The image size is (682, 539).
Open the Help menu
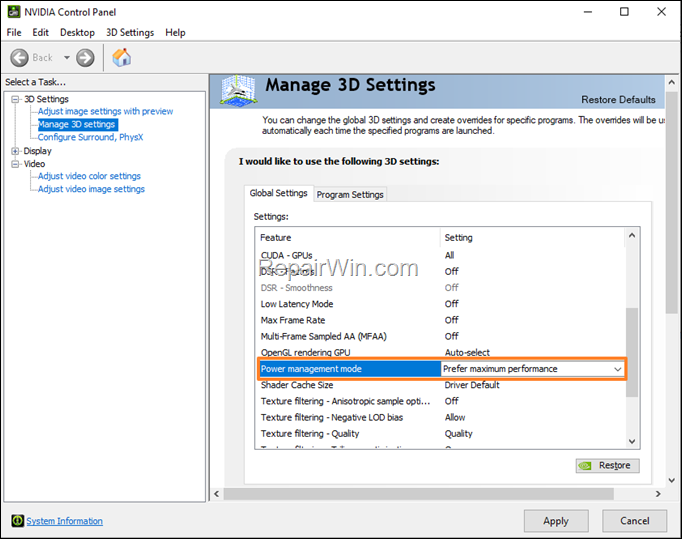175,33
